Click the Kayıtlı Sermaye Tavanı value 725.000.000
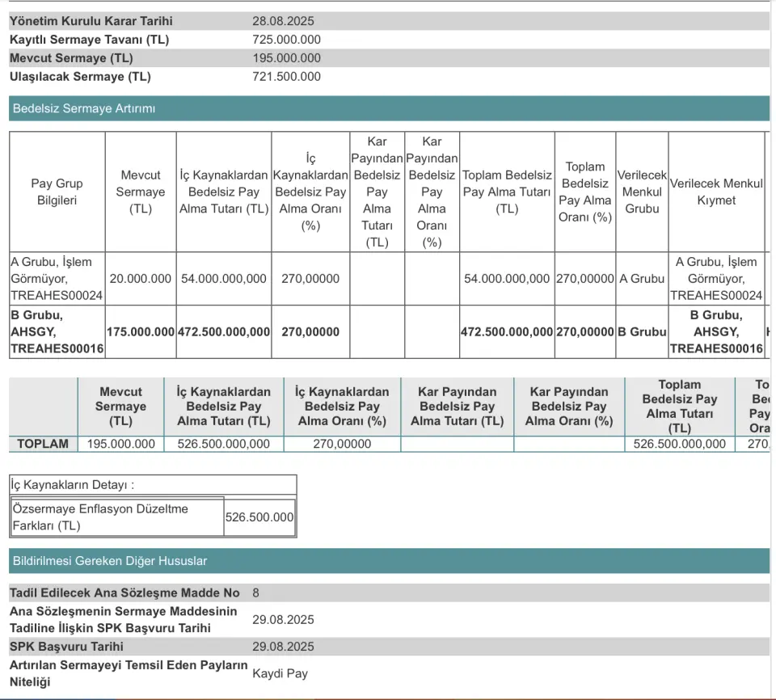Image resolution: width=776 pixels, height=700 pixels. 286,40
